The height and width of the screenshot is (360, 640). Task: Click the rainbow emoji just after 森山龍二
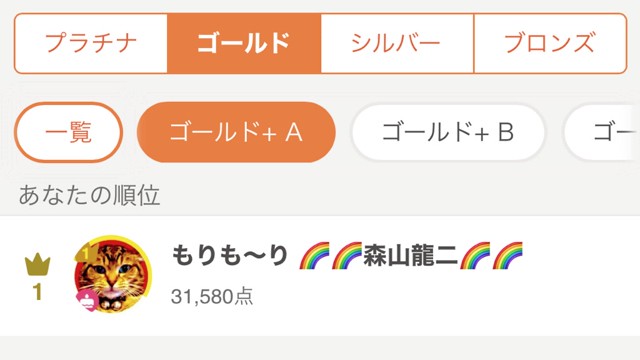click(x=475, y=256)
